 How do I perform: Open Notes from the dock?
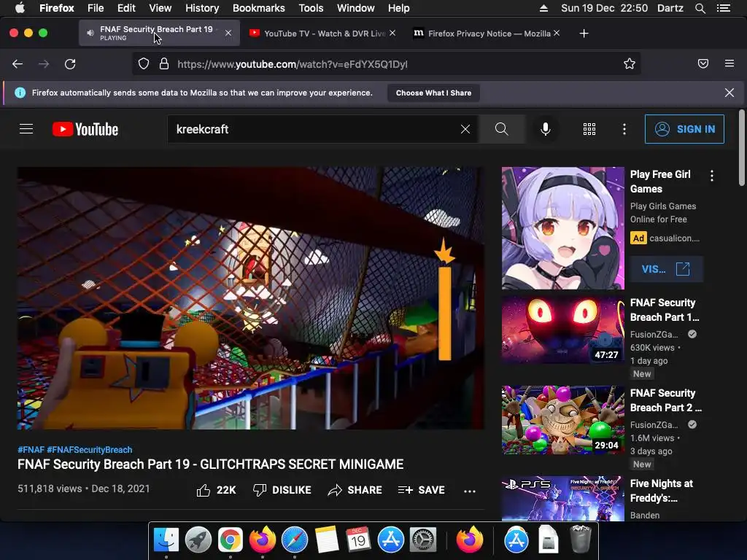(327, 540)
